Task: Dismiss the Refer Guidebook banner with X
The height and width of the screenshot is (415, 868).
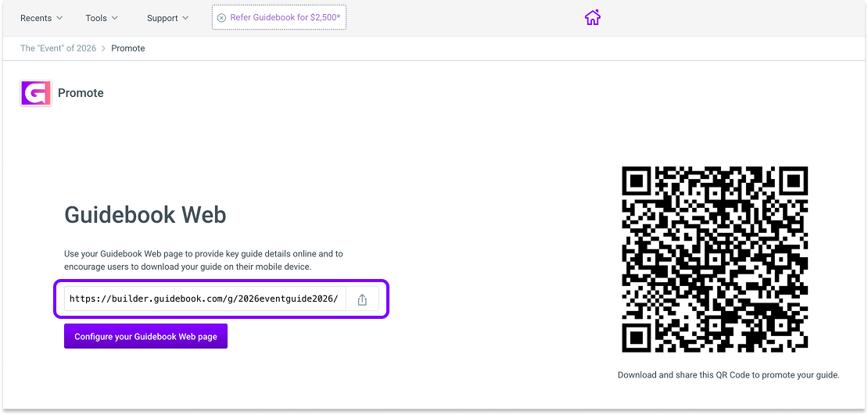Action: click(221, 18)
